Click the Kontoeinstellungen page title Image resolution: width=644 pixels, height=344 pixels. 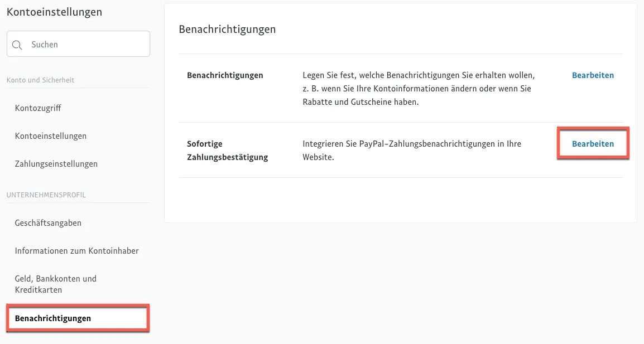pyautogui.click(x=54, y=12)
